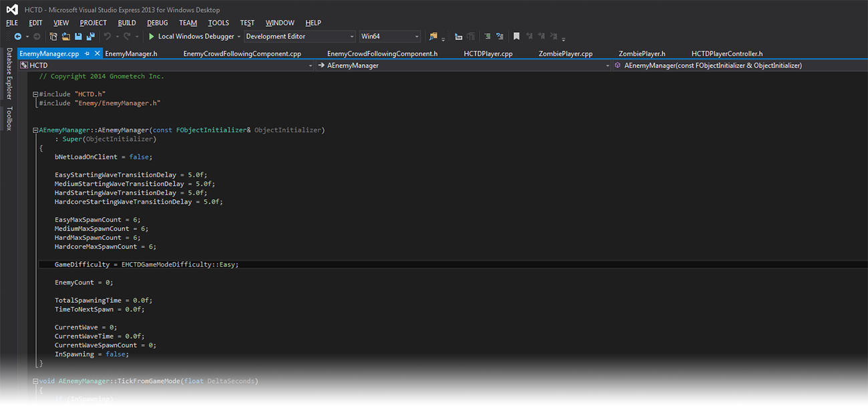Viewport: 868px width, 409px height.
Task: Open the Navigate Backward history dropdown arrow
Action: [27, 37]
